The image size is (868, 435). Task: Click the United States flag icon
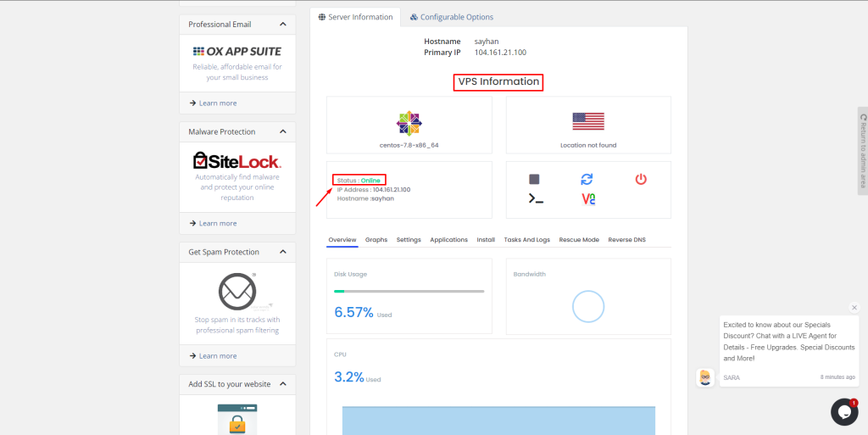click(588, 121)
